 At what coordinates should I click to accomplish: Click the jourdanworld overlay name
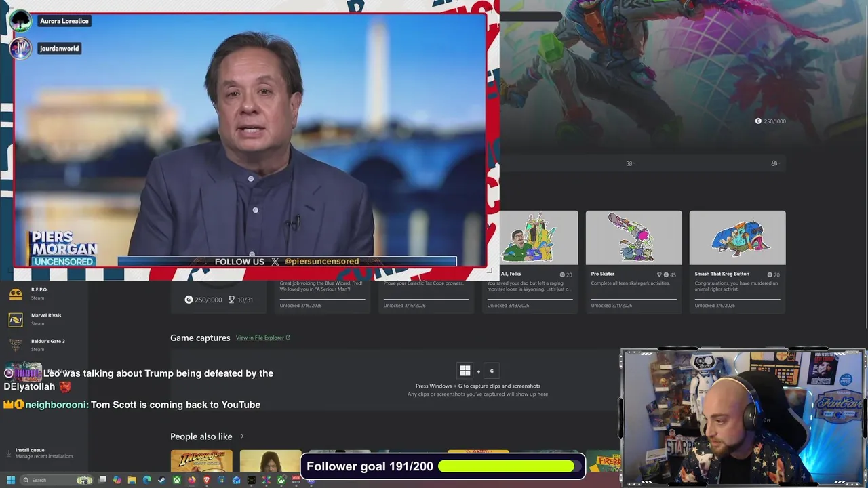(60, 49)
